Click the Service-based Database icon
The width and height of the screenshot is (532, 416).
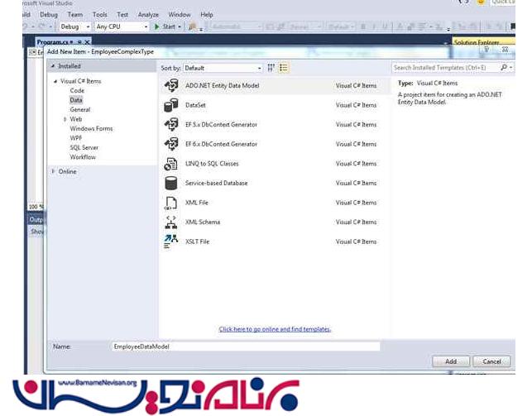pos(171,183)
